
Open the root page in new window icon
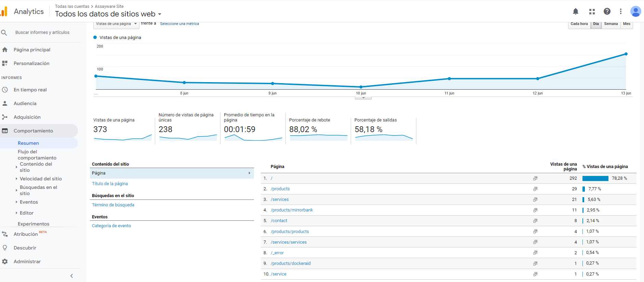pyautogui.click(x=535, y=178)
